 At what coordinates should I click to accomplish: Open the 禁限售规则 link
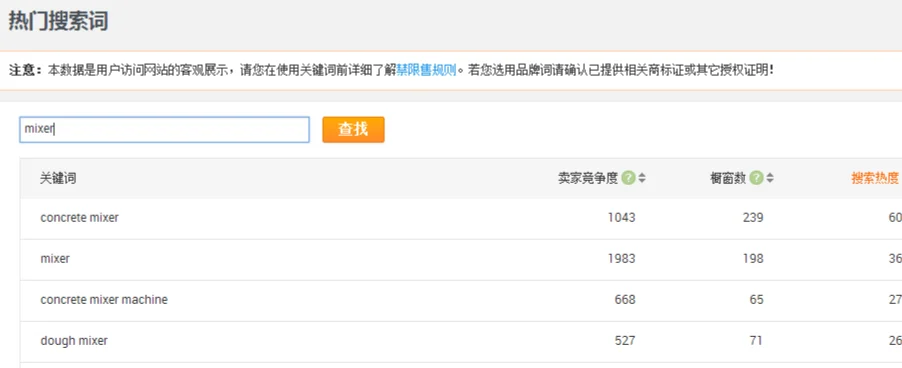[x=426, y=71]
